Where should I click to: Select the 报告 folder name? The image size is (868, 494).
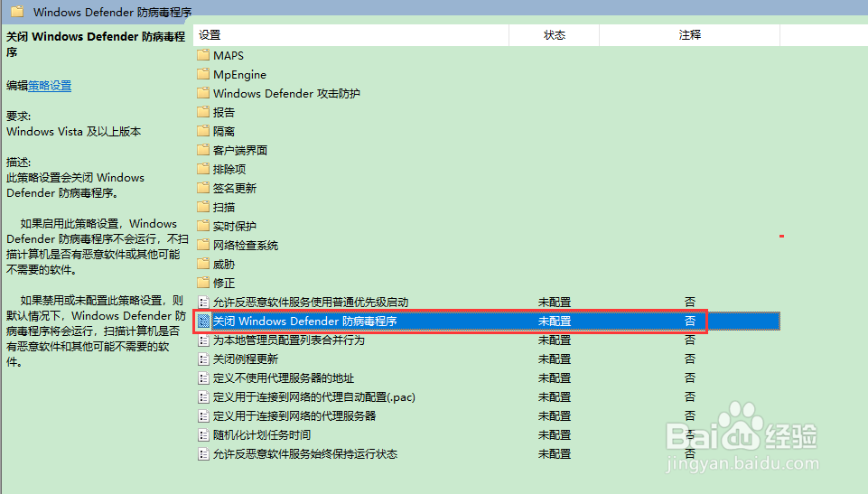pos(224,112)
